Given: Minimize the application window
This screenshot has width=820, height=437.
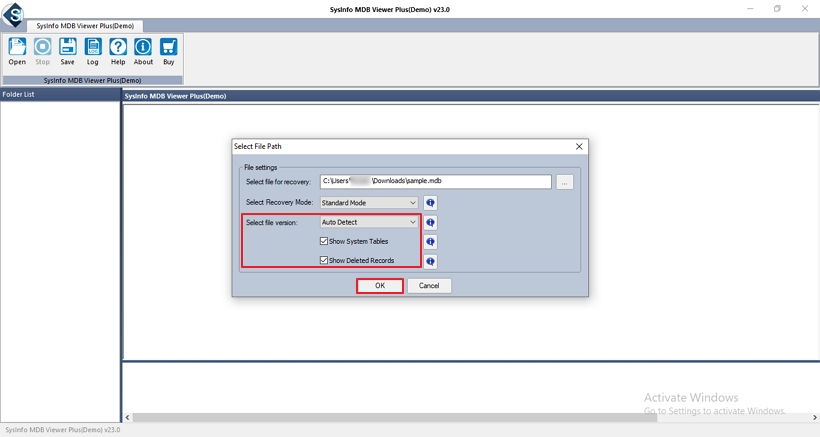Looking at the screenshot, I should (750, 9).
